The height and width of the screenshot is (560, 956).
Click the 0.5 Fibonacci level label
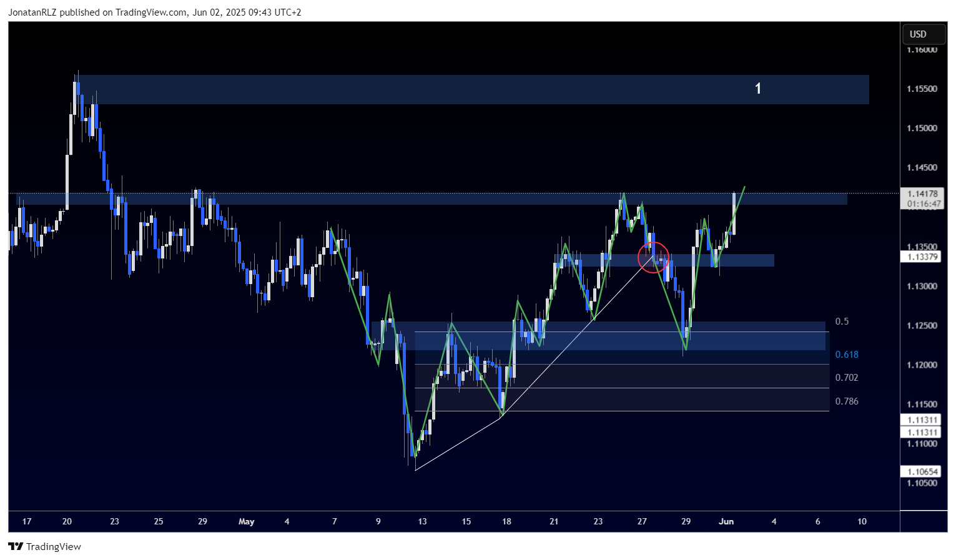pos(842,322)
